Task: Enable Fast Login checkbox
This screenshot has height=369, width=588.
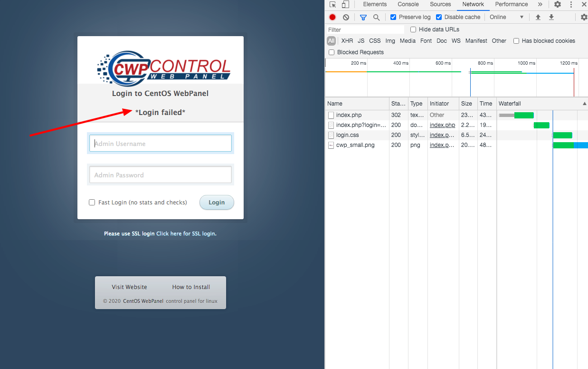Action: point(92,203)
